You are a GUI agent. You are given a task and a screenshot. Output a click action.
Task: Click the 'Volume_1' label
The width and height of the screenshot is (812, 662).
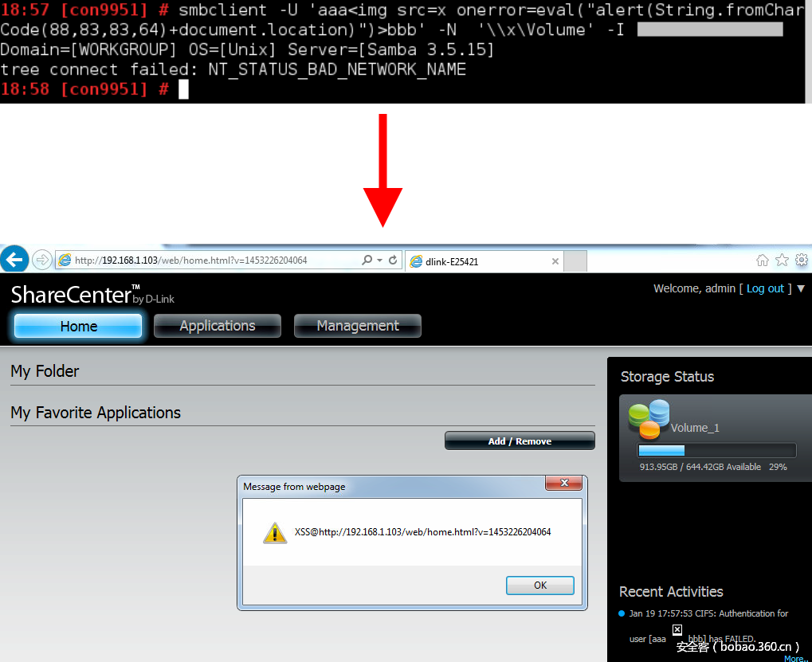(x=694, y=428)
